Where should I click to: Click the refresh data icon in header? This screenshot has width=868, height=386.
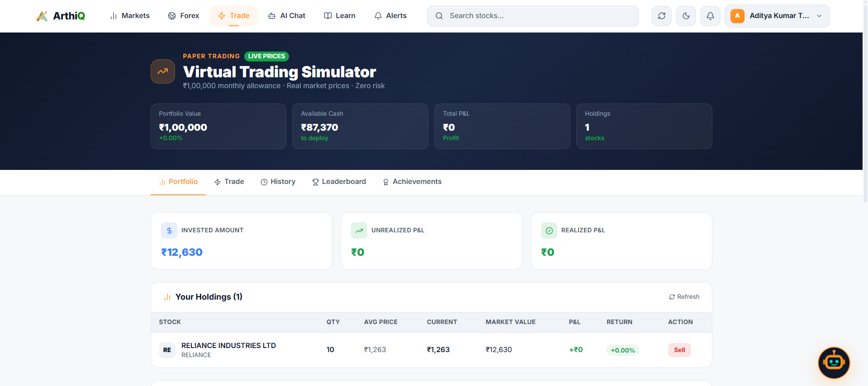[661, 16]
